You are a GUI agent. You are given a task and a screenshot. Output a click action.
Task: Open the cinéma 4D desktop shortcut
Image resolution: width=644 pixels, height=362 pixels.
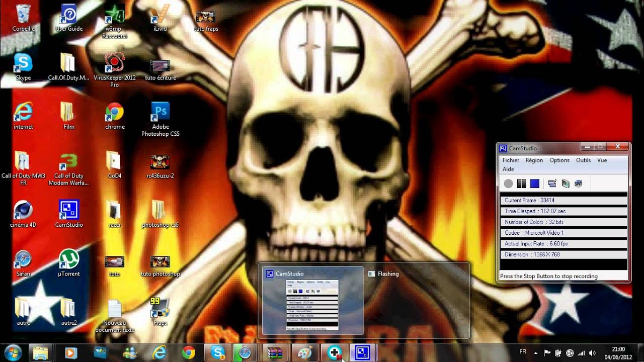click(23, 214)
